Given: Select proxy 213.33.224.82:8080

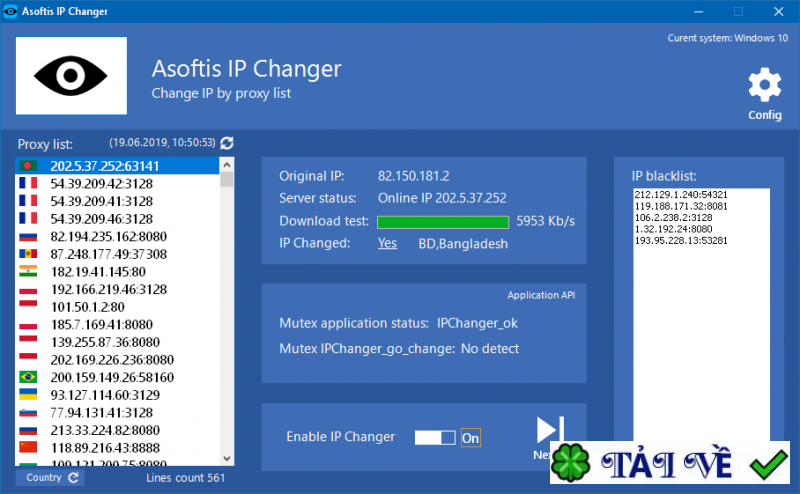Looking at the screenshot, I should pos(117,430).
